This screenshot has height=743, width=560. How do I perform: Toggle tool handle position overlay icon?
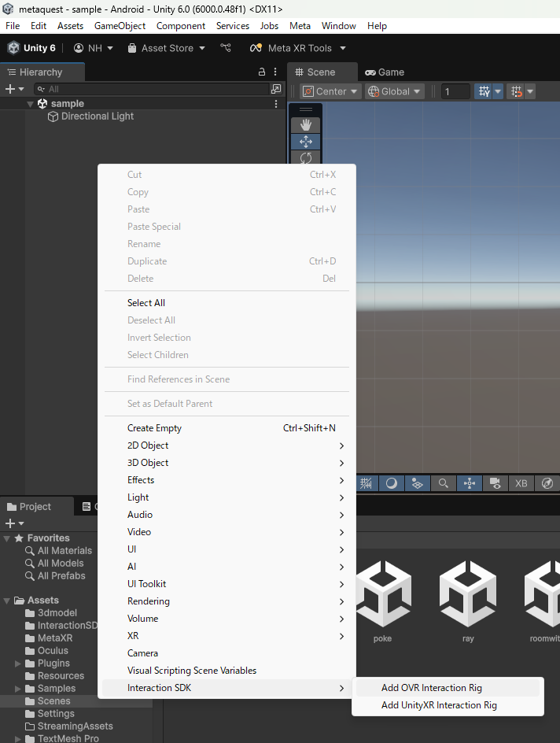tap(470, 483)
